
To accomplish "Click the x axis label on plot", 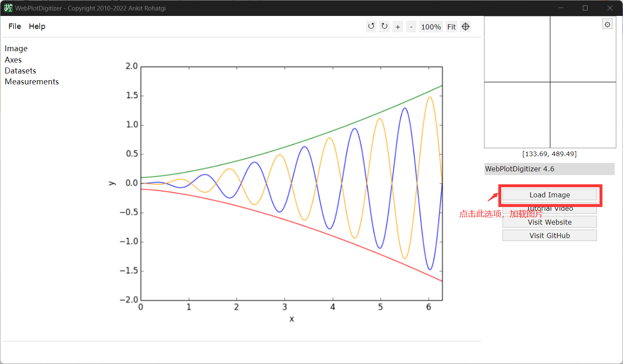I will click(292, 319).
